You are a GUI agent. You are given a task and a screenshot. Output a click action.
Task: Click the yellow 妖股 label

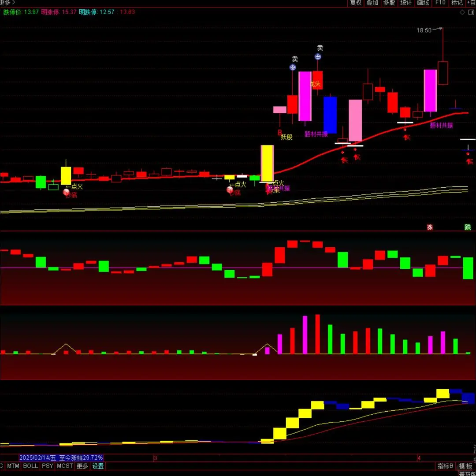pyautogui.click(x=286, y=137)
